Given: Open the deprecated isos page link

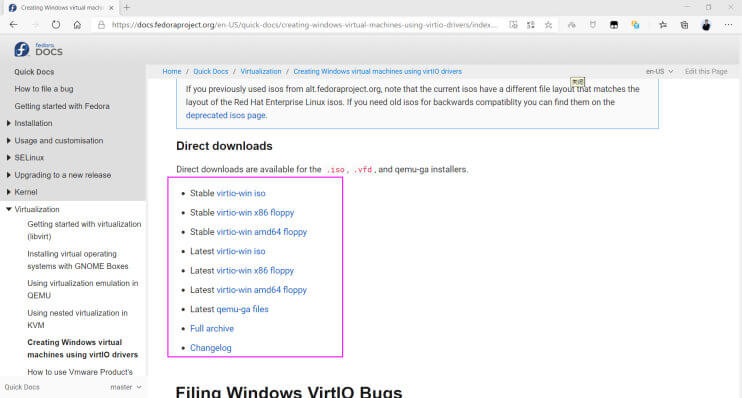Looking at the screenshot, I should pyautogui.click(x=226, y=115).
